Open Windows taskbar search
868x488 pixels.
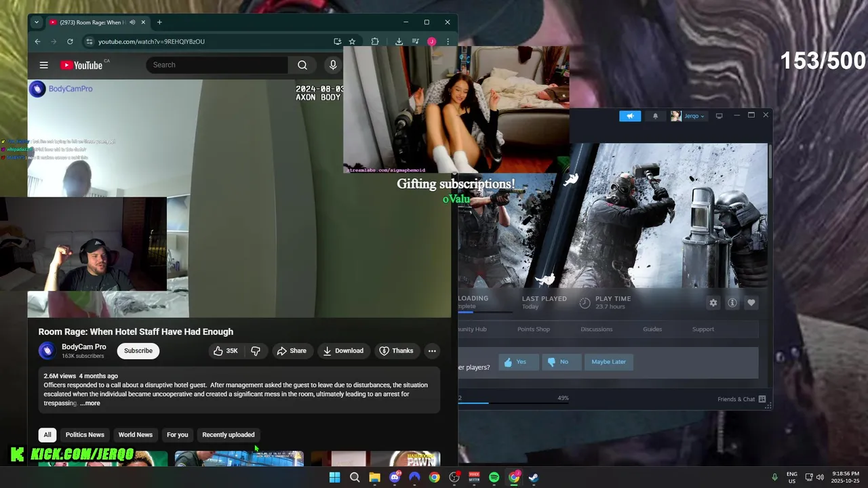355,477
